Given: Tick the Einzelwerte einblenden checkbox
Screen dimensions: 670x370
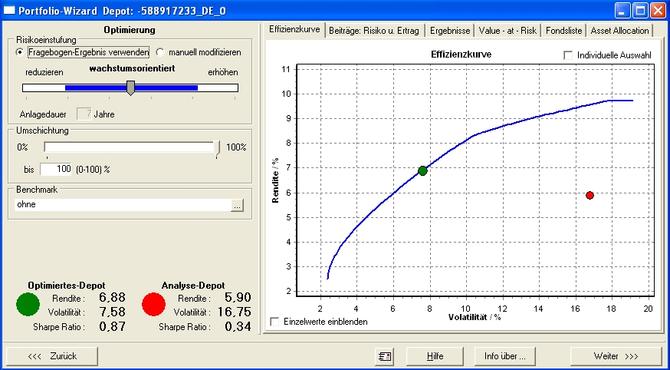Looking at the screenshot, I should (x=274, y=321).
